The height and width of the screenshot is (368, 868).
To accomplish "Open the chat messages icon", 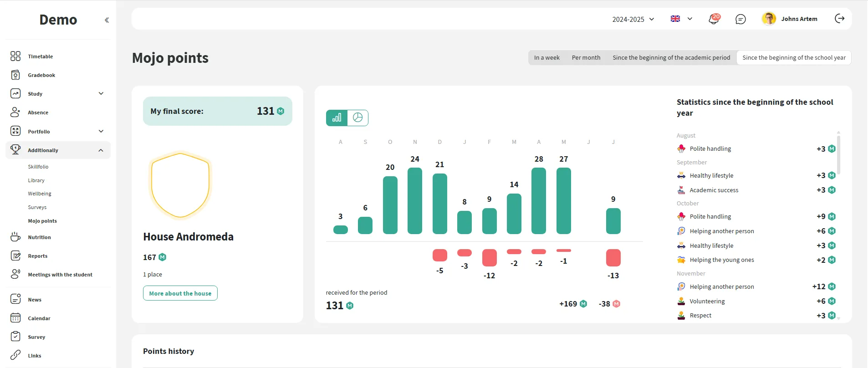I will pos(740,19).
